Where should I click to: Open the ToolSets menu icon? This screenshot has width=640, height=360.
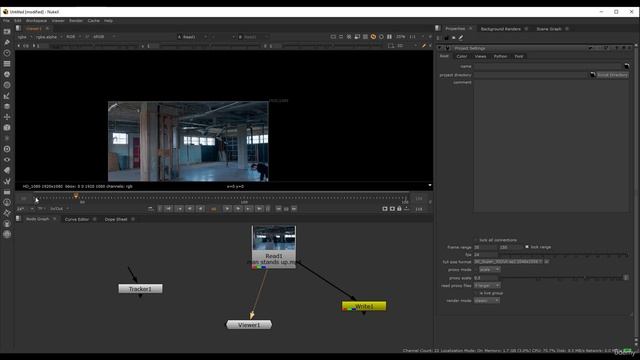point(7,181)
